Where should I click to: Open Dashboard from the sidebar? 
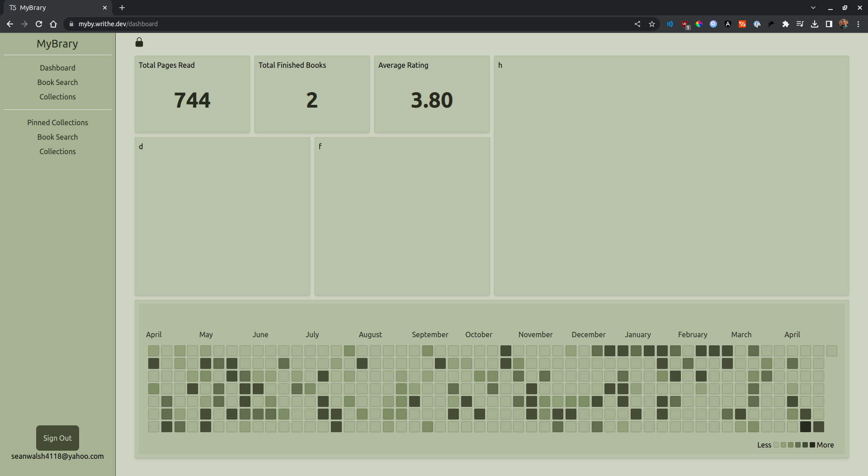pos(57,68)
